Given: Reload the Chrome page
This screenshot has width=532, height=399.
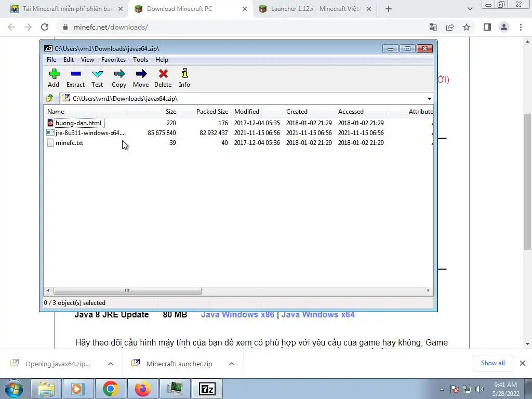Looking at the screenshot, I should tap(45, 27).
